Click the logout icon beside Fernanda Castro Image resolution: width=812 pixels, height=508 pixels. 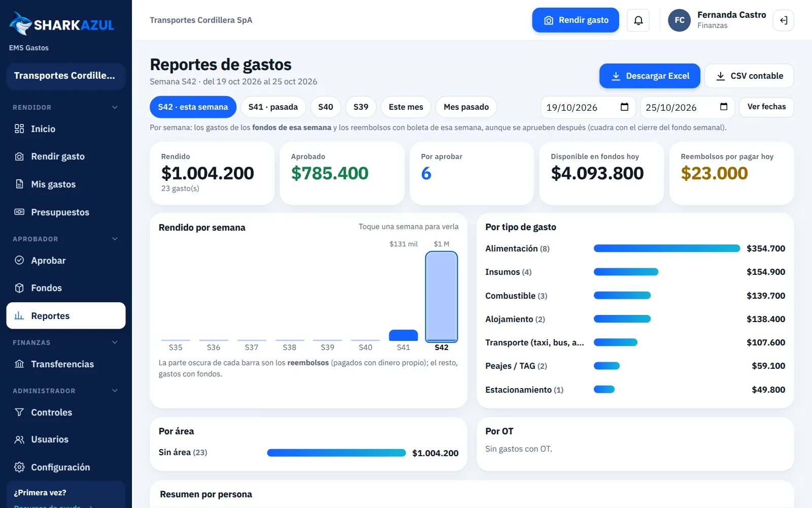[784, 20]
